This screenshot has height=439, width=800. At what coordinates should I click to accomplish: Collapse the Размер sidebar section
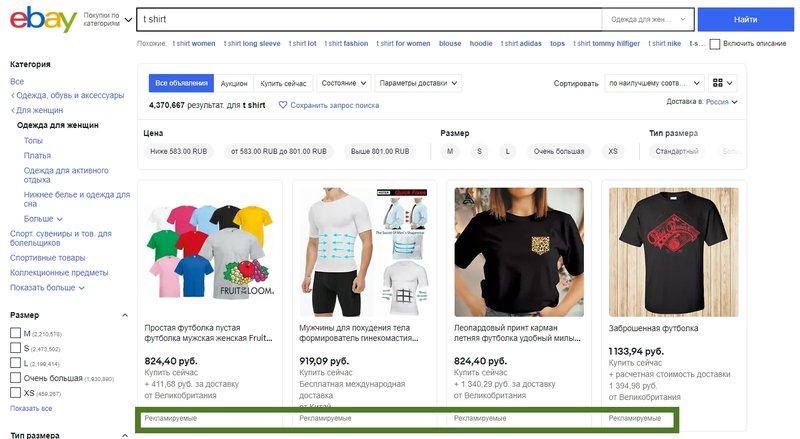125,315
